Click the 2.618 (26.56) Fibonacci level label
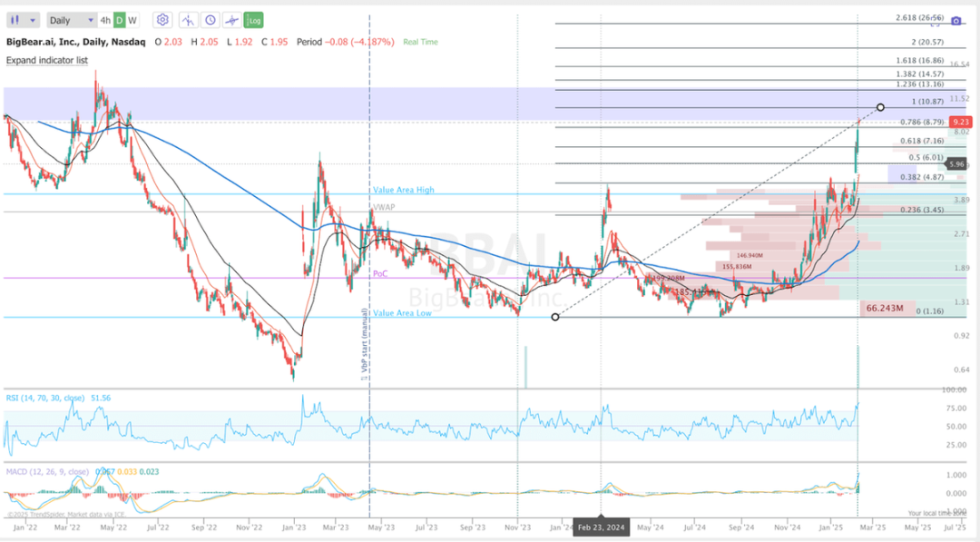 coord(919,17)
